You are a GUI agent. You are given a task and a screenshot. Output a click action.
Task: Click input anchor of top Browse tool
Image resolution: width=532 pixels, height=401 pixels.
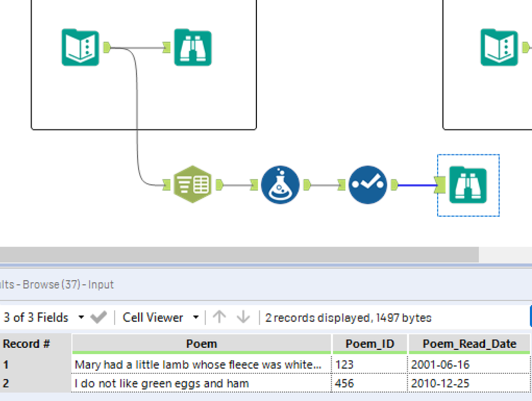167,47
